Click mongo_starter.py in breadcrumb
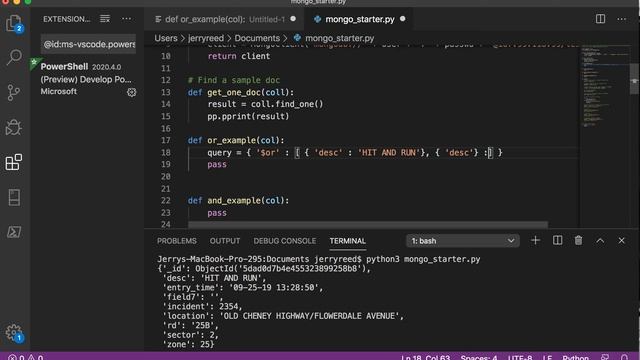The width and height of the screenshot is (640, 360). 340,38
